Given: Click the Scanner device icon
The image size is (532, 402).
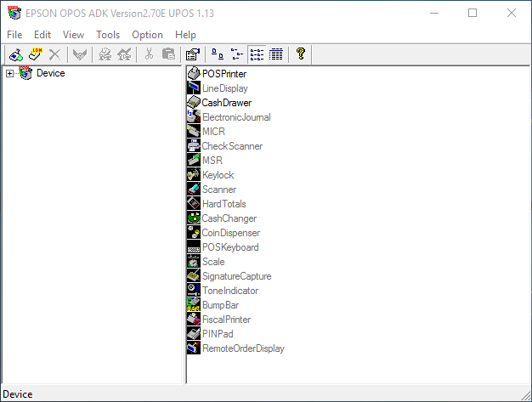Looking at the screenshot, I should (x=194, y=190).
